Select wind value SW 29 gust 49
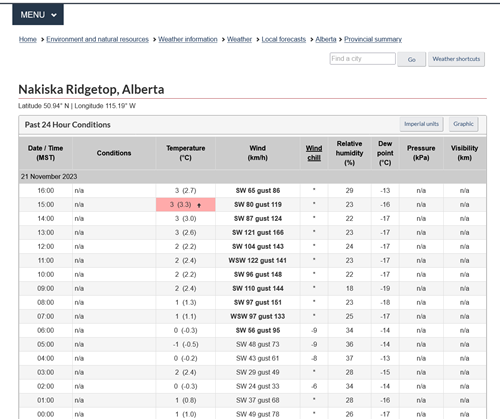 (x=258, y=373)
